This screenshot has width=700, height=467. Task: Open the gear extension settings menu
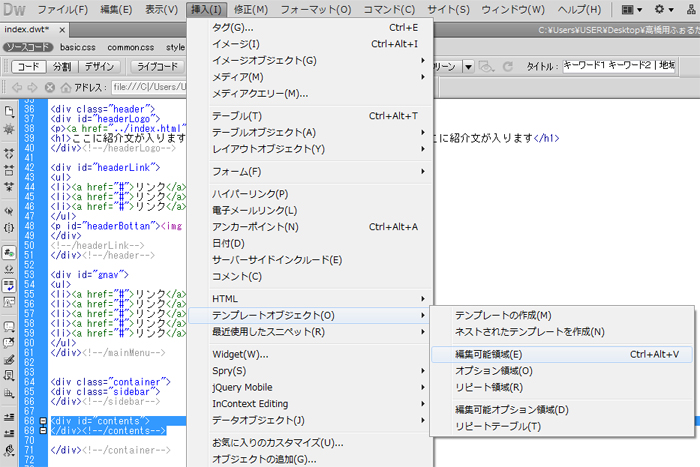click(660, 10)
